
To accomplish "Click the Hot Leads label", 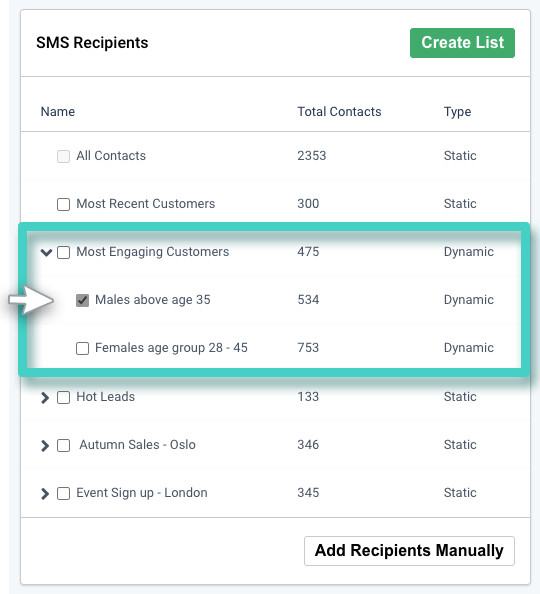I will [x=106, y=397].
